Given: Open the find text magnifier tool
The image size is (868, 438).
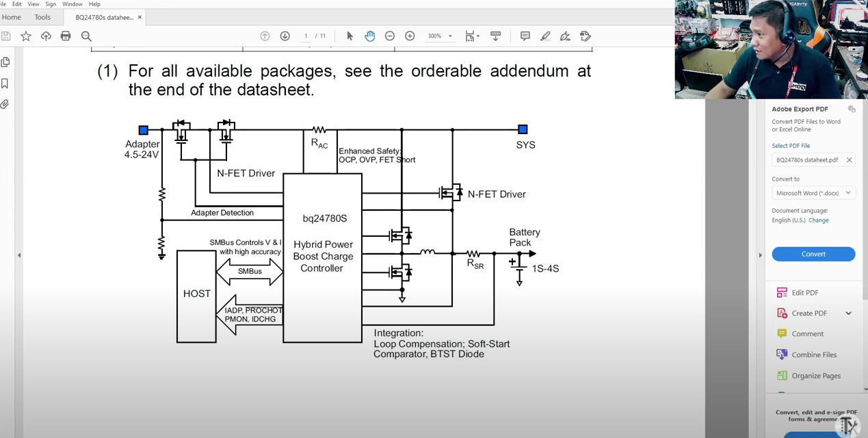Looking at the screenshot, I should point(86,36).
